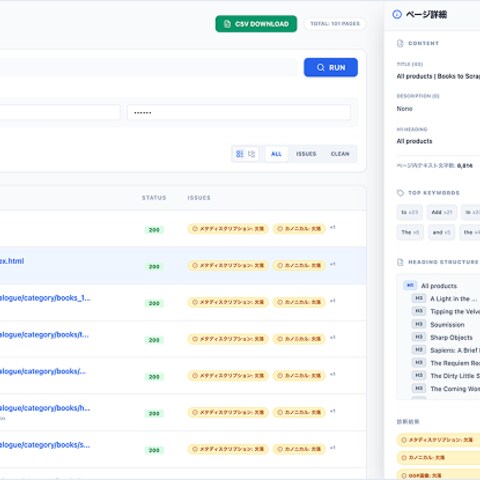Click the CSV Download button
The height and width of the screenshot is (480, 480).
coord(256,24)
